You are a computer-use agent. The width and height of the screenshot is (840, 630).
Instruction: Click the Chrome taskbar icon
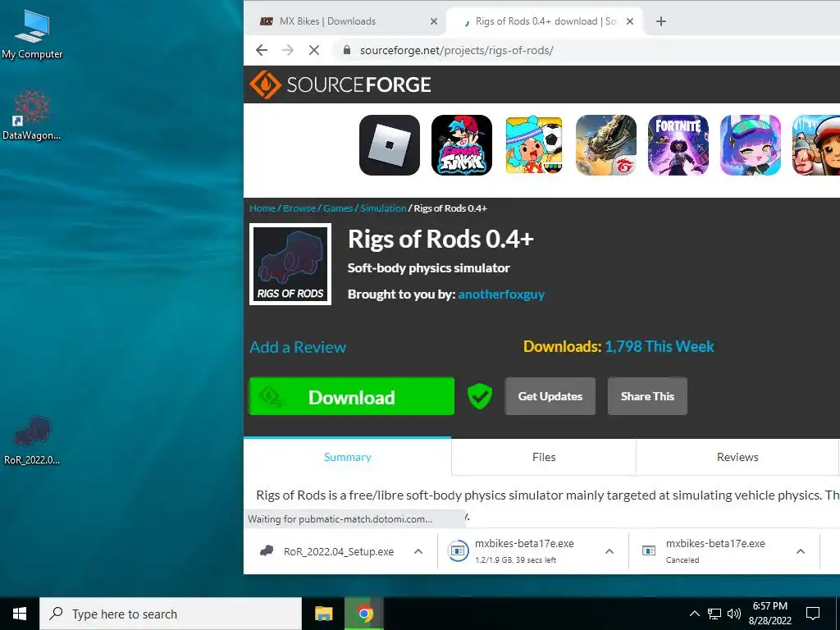(365, 614)
